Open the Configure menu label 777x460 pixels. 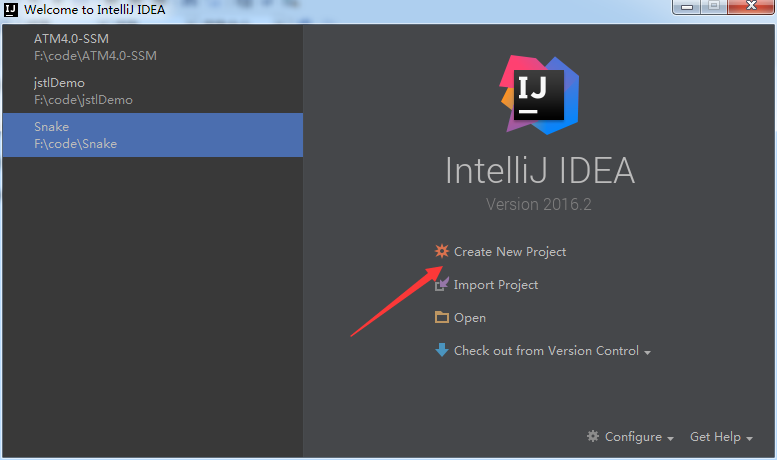click(x=633, y=437)
